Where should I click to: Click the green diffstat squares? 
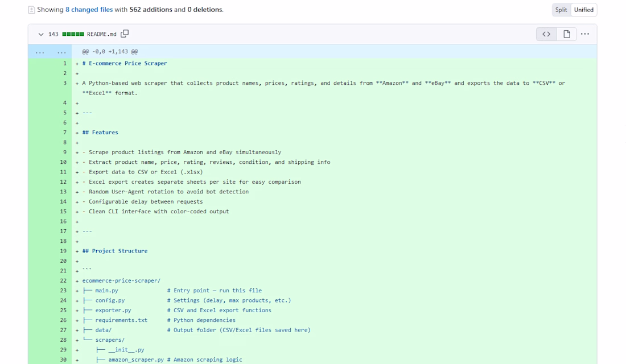(73, 34)
